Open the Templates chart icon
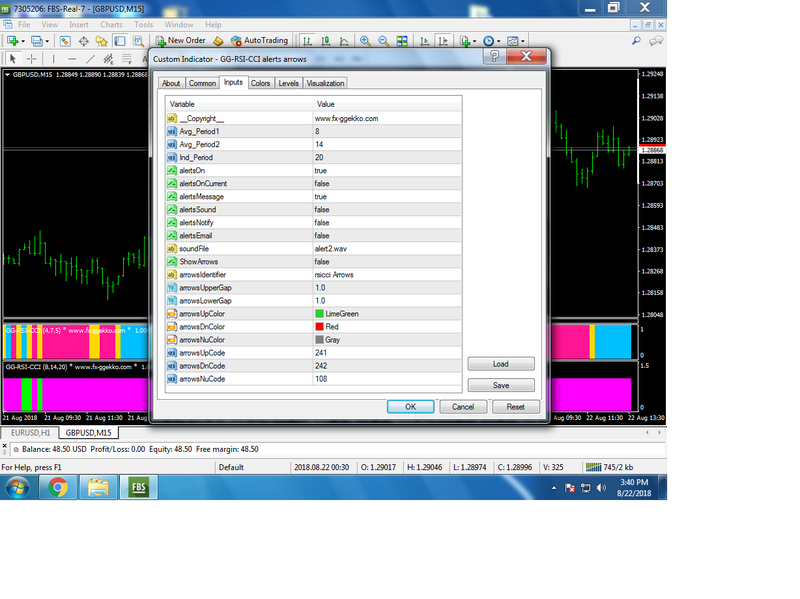This screenshot has height=599, width=800. click(x=513, y=41)
